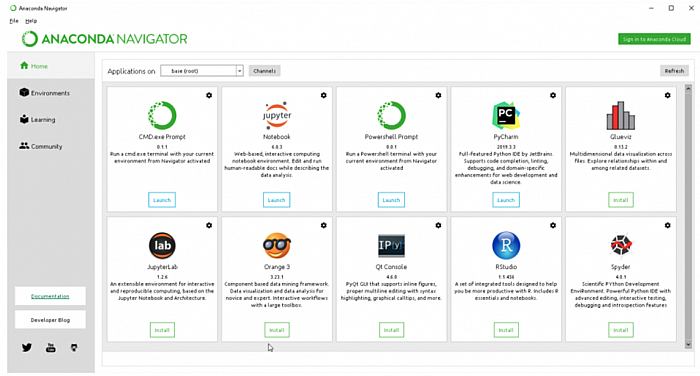700x376 pixels.
Task: Launch the Jupyter Notebook application
Action: [276, 200]
